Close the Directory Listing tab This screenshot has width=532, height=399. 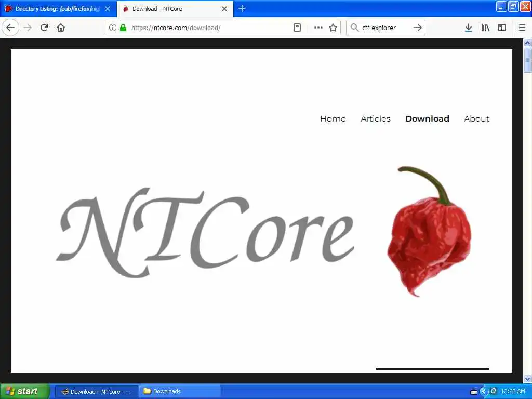click(108, 9)
